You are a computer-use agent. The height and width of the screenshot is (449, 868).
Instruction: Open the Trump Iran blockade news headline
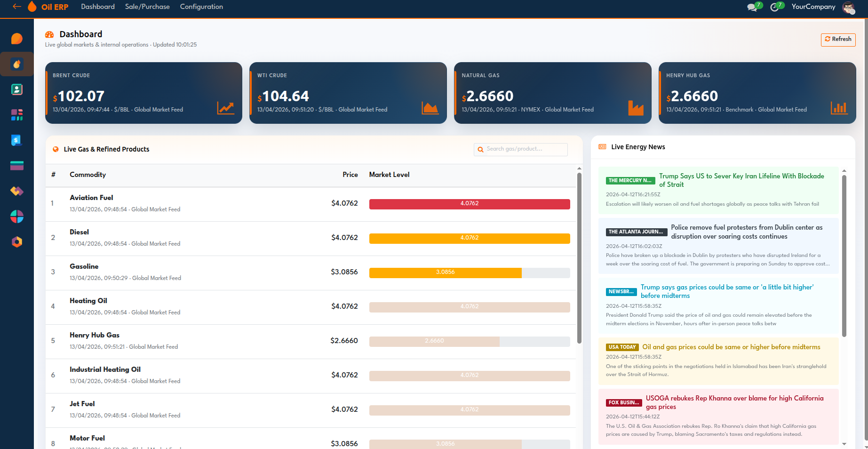coord(741,180)
